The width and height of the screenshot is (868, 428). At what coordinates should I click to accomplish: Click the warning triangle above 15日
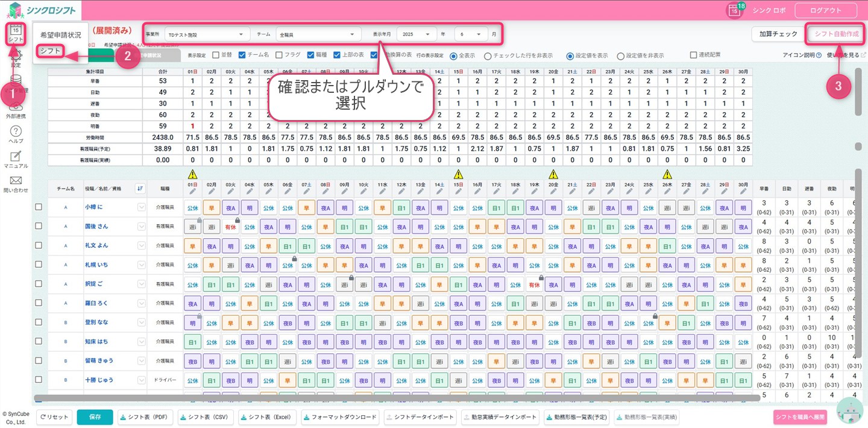[x=458, y=174]
